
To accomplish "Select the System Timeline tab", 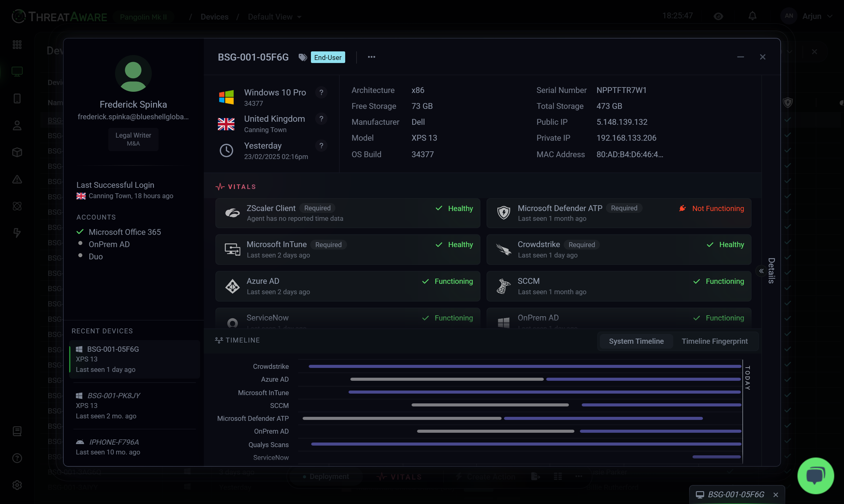I will [636, 341].
